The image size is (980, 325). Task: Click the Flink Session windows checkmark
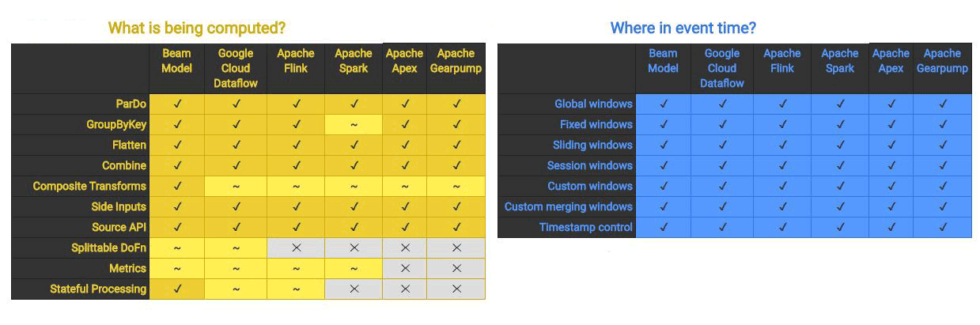tap(782, 165)
